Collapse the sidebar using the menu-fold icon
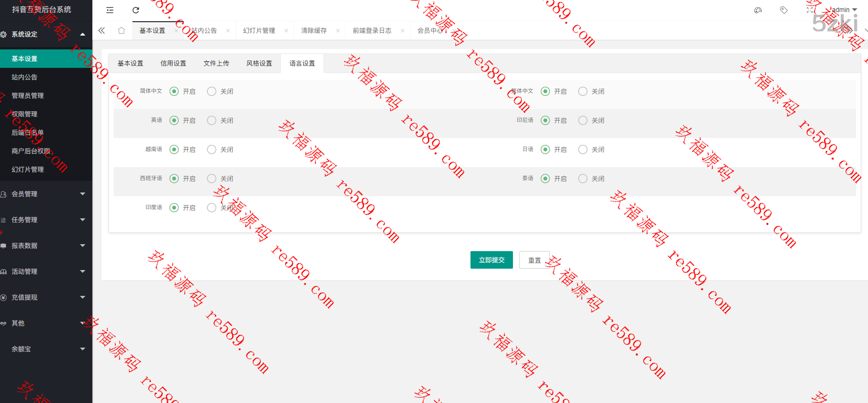This screenshot has width=868, height=403. coord(110,10)
